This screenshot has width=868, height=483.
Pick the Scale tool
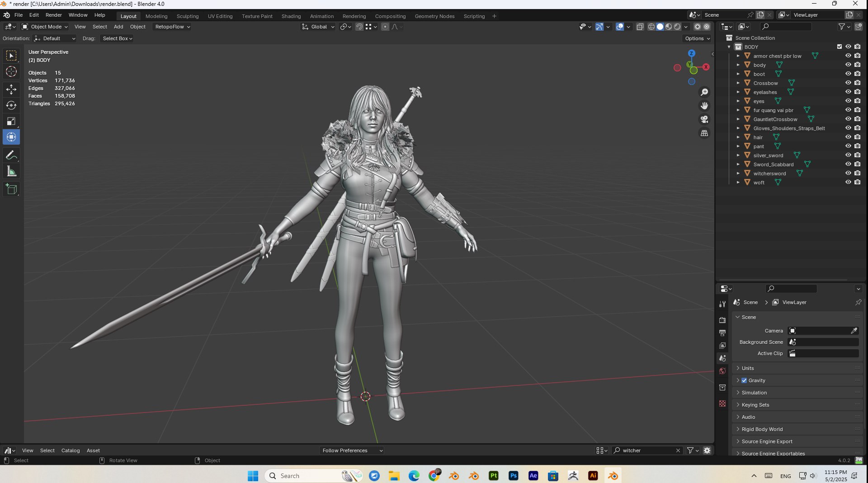pyautogui.click(x=11, y=121)
